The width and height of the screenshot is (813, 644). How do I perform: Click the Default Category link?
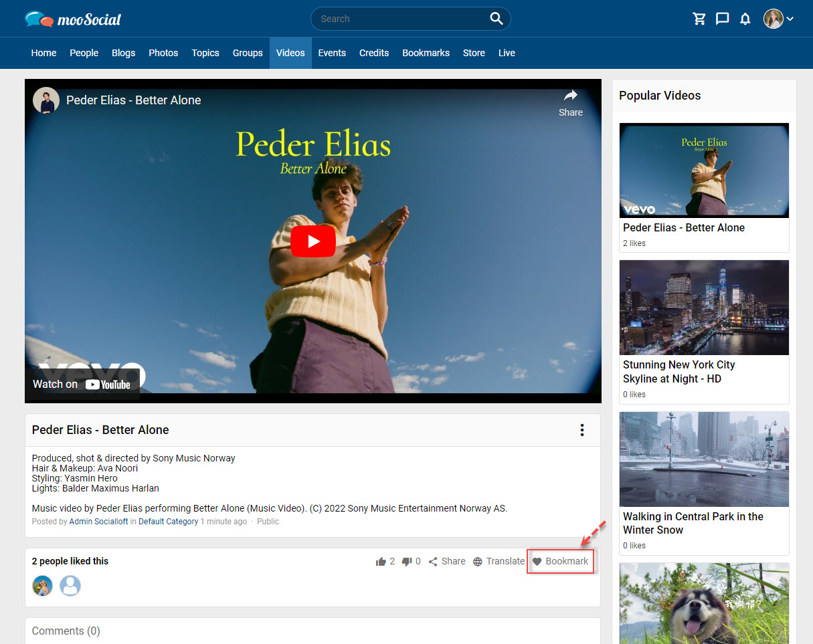click(169, 522)
